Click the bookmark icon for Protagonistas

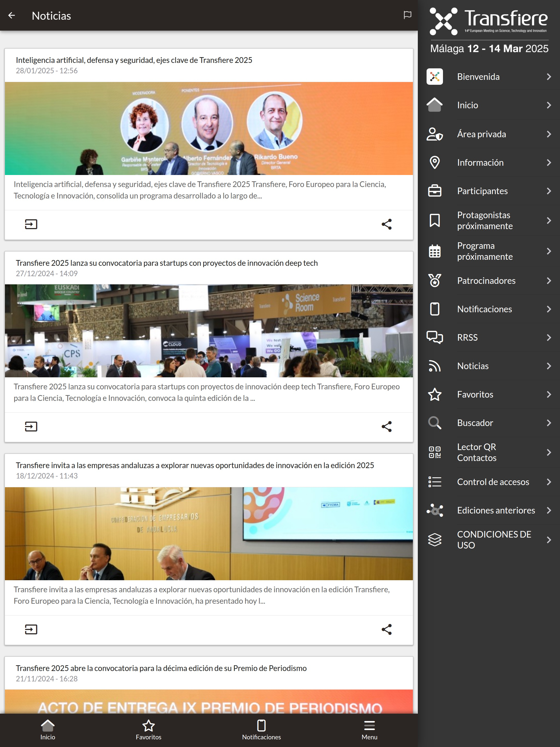coord(435,221)
